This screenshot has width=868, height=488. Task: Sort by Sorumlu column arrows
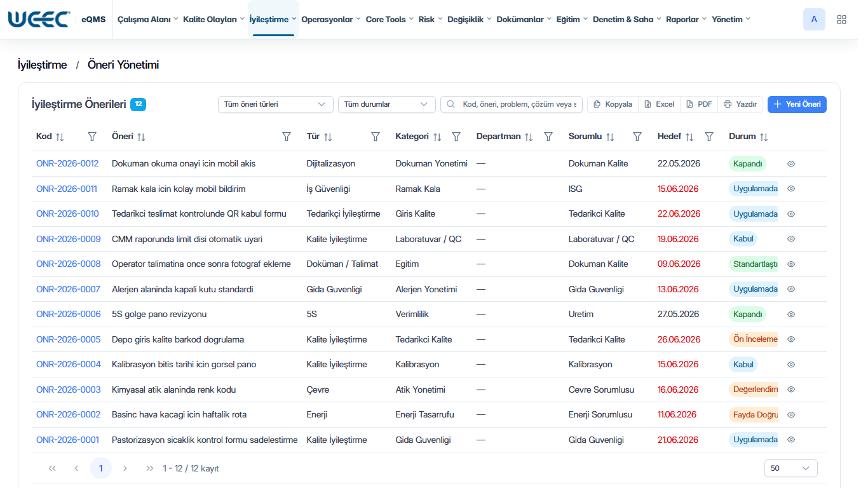(x=610, y=137)
